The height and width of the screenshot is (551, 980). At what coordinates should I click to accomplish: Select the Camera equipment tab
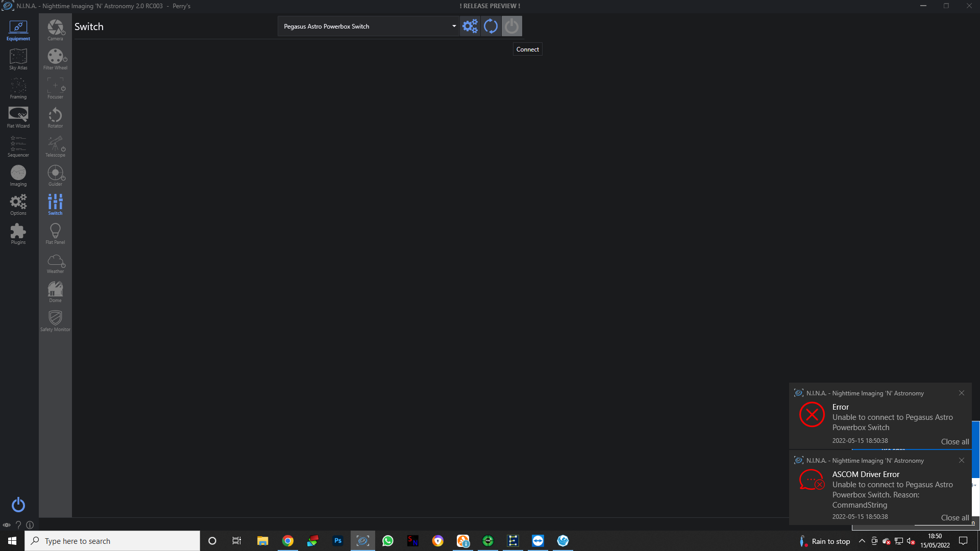(55, 30)
